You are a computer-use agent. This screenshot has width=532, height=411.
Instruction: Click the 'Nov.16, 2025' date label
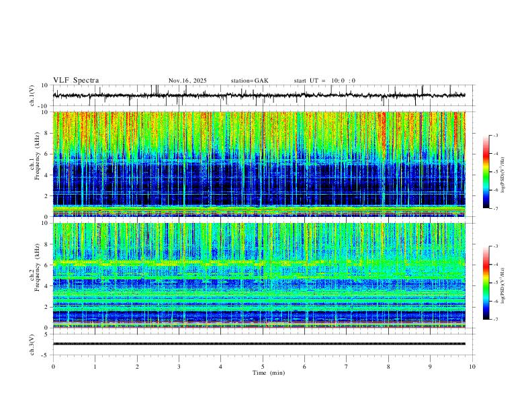[187, 81]
